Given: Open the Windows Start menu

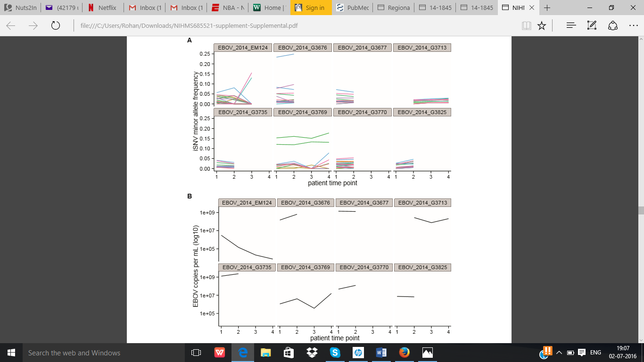Looking at the screenshot, I should click(x=11, y=353).
